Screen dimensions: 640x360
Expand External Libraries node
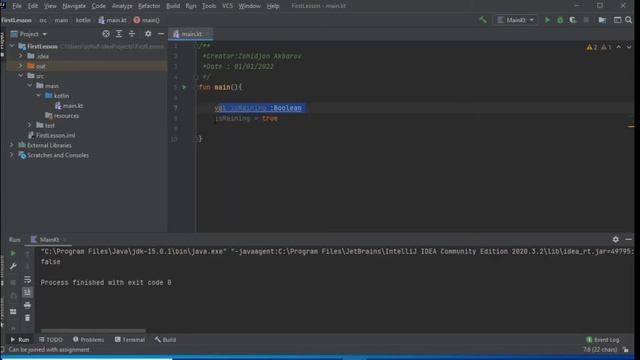12,145
